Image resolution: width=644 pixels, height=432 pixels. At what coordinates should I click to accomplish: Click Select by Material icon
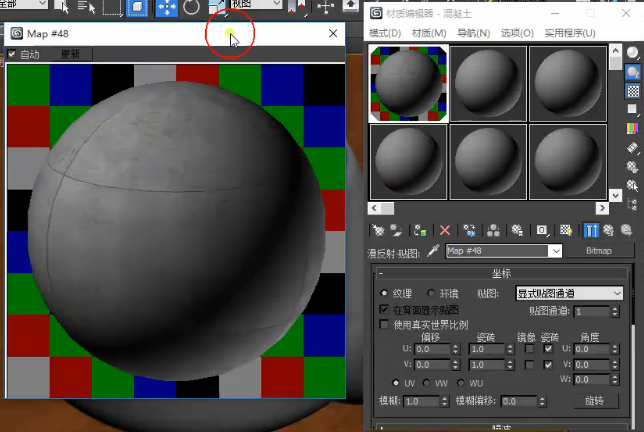632,185
